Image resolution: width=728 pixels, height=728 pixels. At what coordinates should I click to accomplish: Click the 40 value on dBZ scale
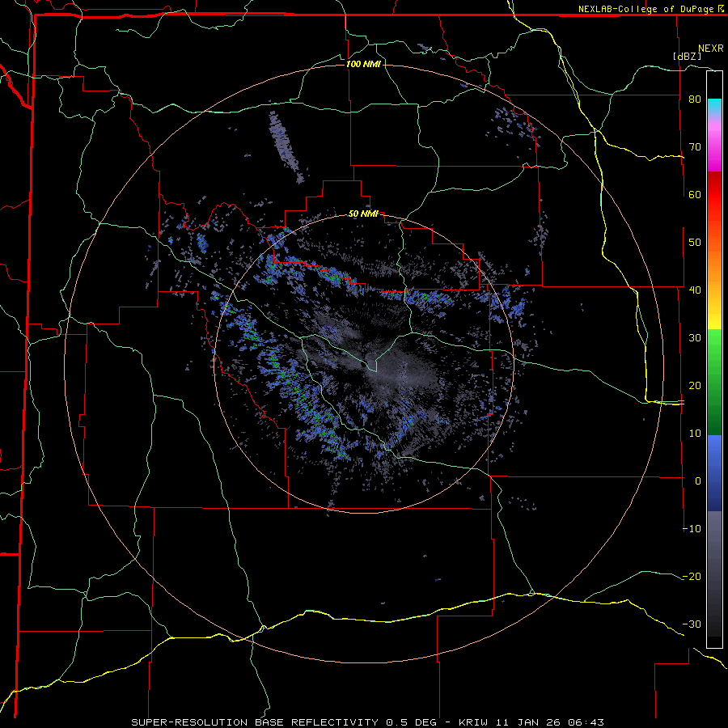[x=695, y=290]
